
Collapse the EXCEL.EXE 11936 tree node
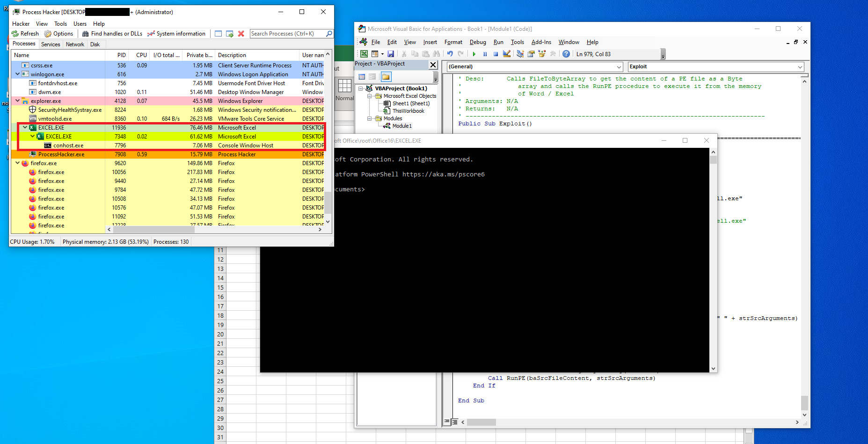(x=25, y=127)
